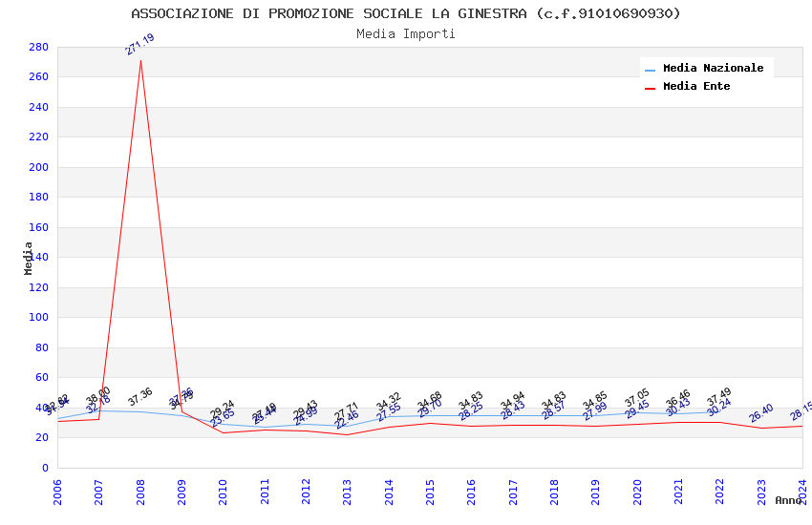Click the 37.05 value label for 2020
The height and width of the screenshot is (525, 812).
tap(636, 398)
